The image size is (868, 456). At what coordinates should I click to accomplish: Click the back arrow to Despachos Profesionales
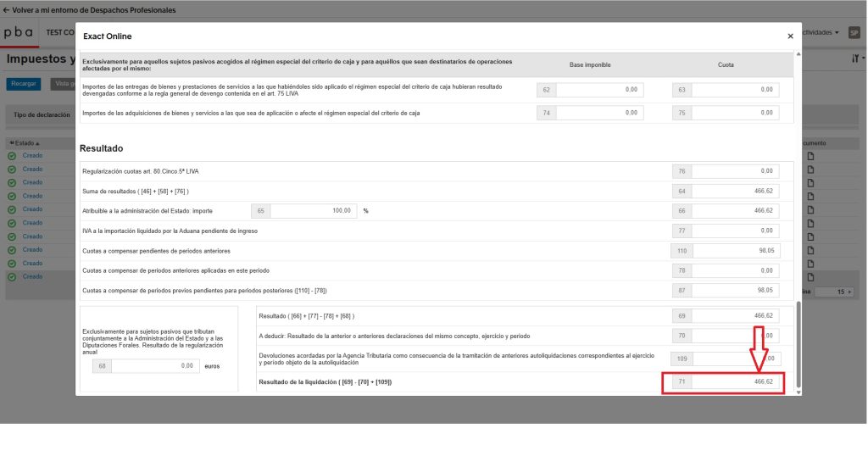tap(7, 10)
